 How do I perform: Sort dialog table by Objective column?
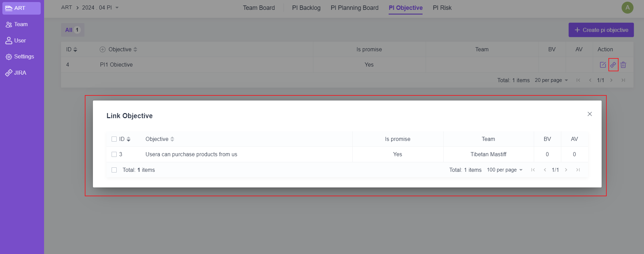click(172, 139)
